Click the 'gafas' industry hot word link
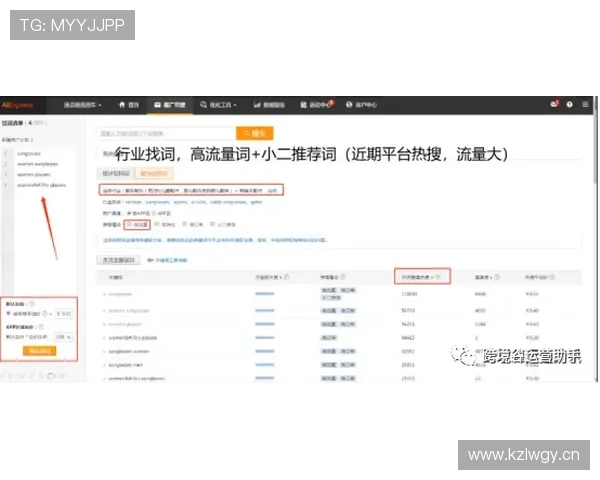The image size is (600, 480). (x=256, y=202)
